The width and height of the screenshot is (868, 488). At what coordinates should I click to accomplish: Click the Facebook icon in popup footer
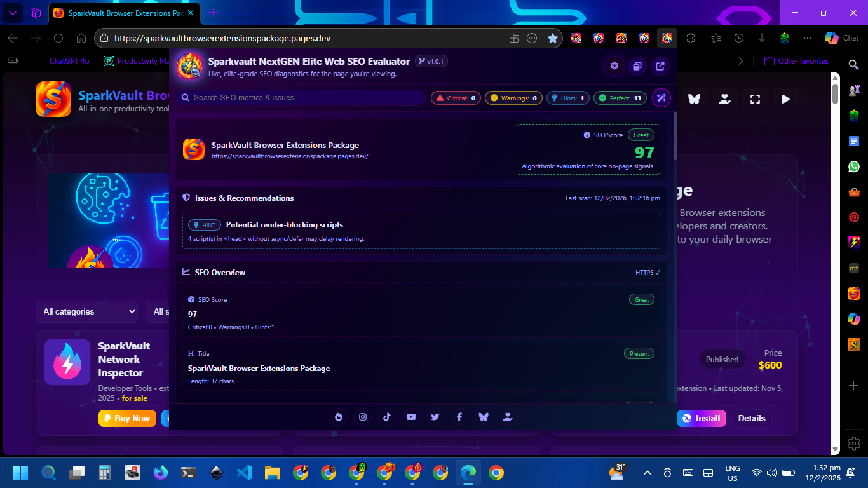click(459, 417)
